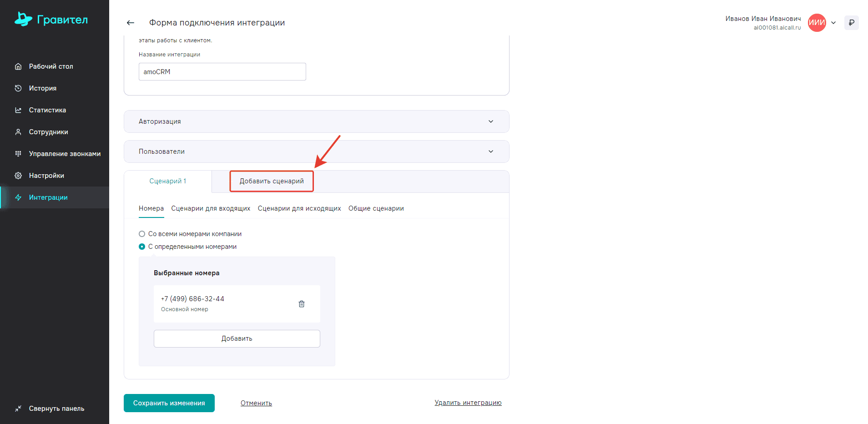Open Статистика in the sidebar
Viewport: 868px width, 424px height.
coord(47,110)
